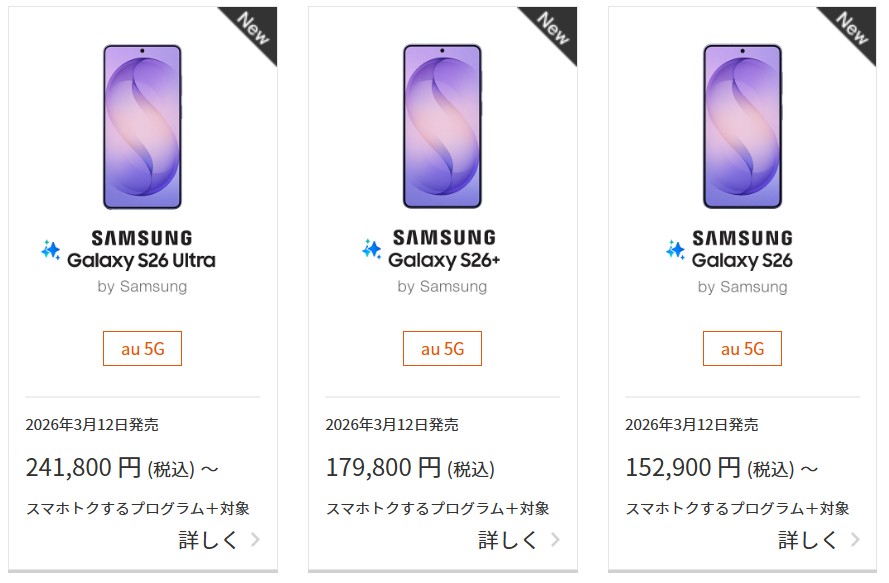
Task: Click the chevron arrow on S26 Ultra card
Action: [256, 540]
